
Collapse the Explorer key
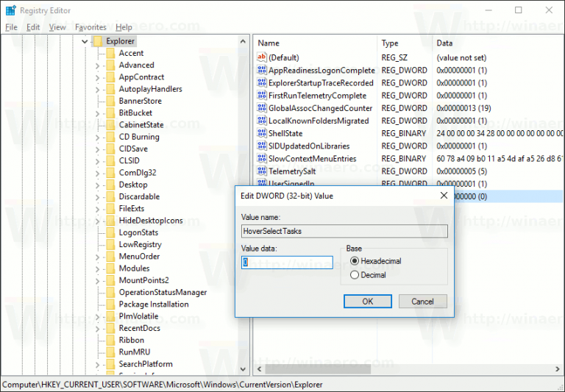(x=85, y=41)
